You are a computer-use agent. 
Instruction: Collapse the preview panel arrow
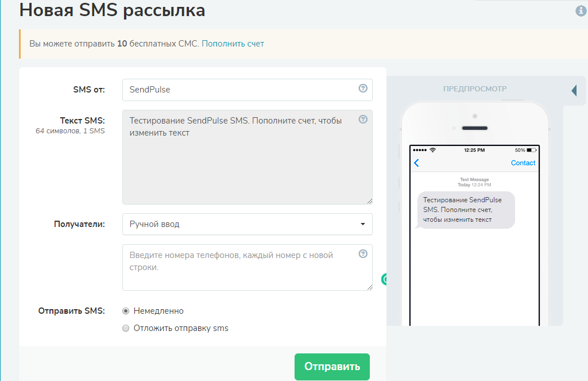click(574, 90)
